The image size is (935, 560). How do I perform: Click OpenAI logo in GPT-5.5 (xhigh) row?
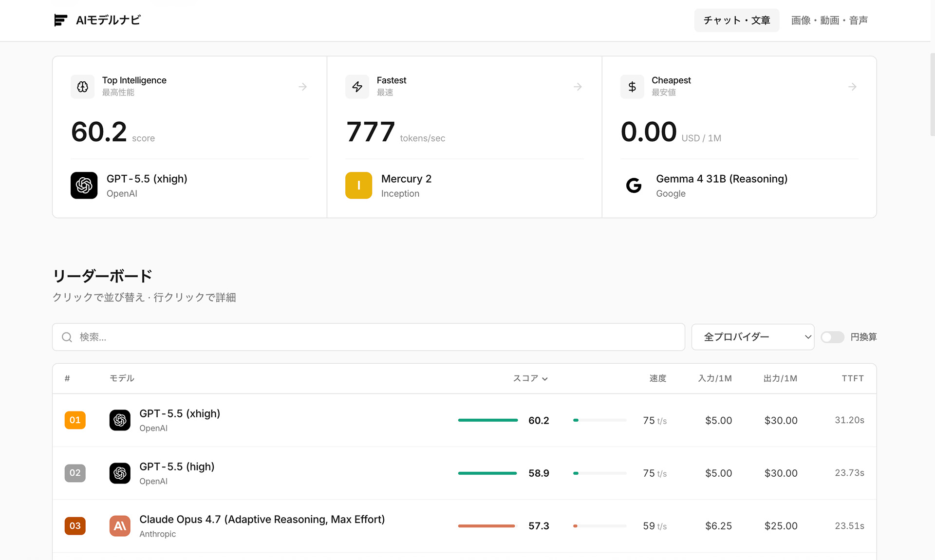[x=120, y=420]
